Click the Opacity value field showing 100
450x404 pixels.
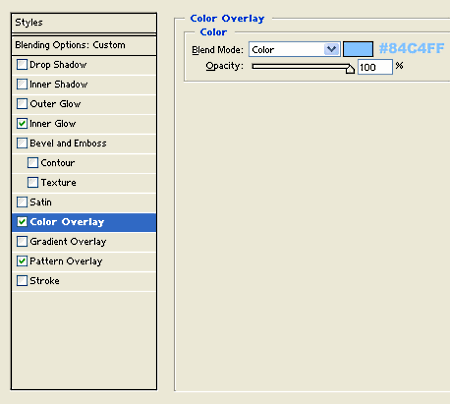tap(375, 67)
